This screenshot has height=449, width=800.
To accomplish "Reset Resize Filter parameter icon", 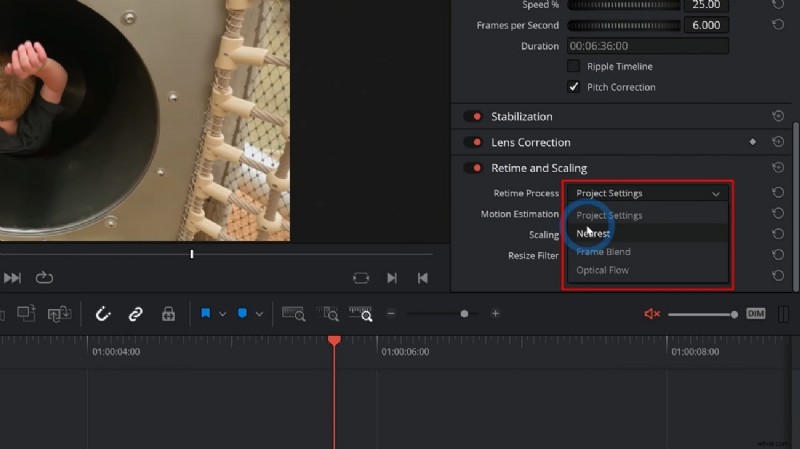I will [778, 255].
